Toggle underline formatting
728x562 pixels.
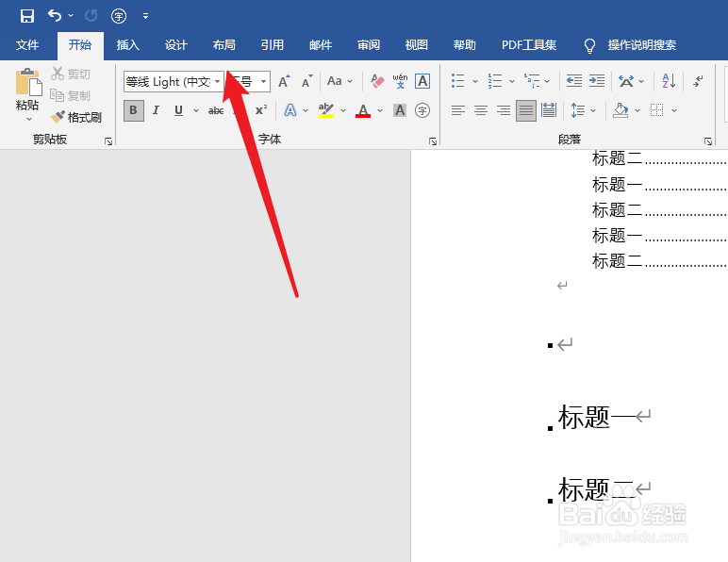pos(178,110)
